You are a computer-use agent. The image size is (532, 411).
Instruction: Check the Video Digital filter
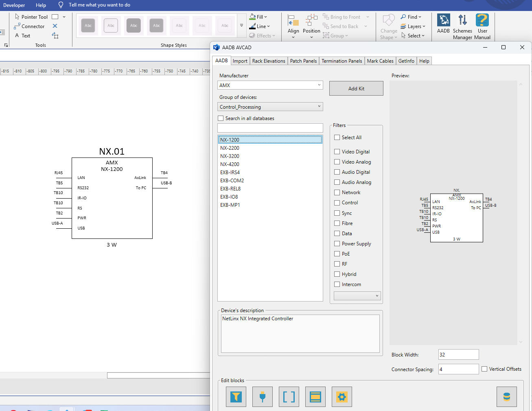pos(337,152)
